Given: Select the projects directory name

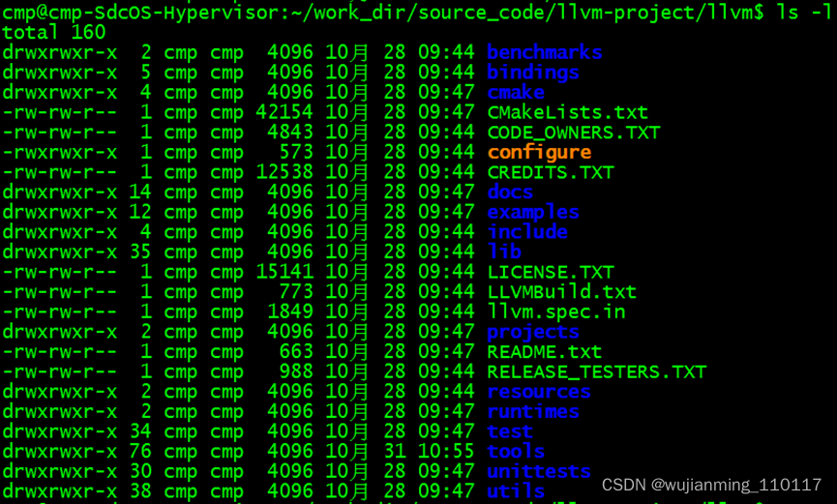Looking at the screenshot, I should (533, 332).
